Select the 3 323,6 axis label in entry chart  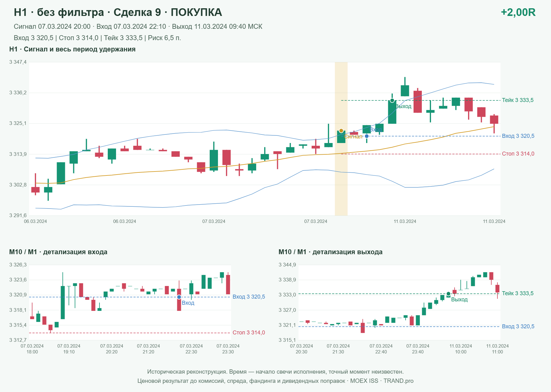tap(18, 280)
